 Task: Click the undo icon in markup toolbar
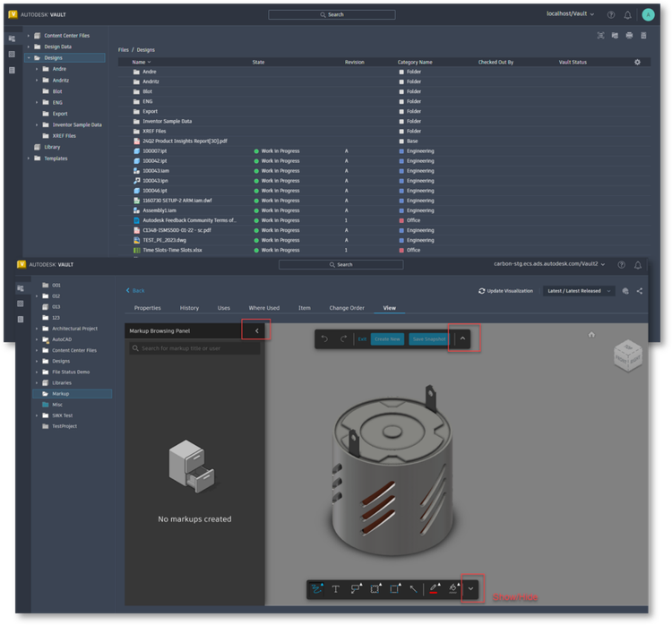pos(325,338)
